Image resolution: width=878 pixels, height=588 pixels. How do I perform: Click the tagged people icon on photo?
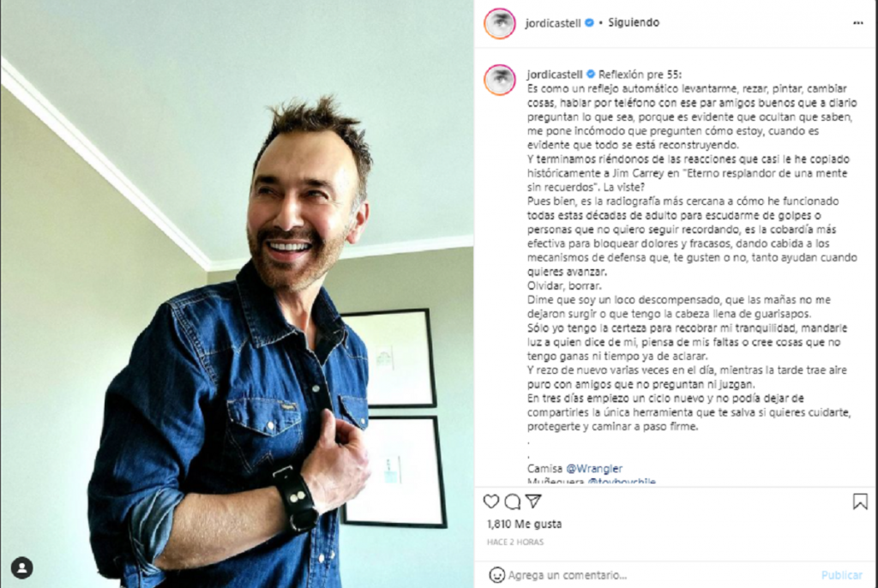[x=21, y=567]
